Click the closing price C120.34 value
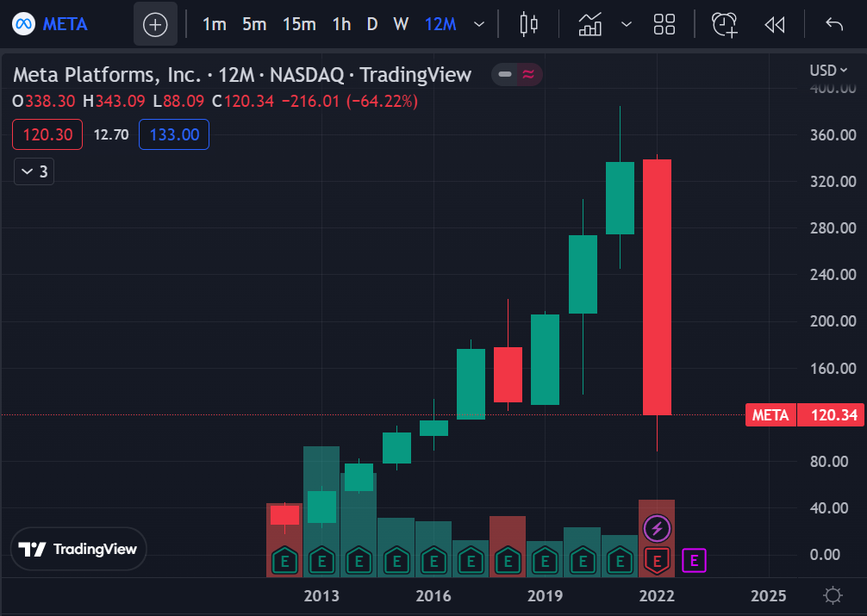The width and height of the screenshot is (867, 616). click(243, 101)
